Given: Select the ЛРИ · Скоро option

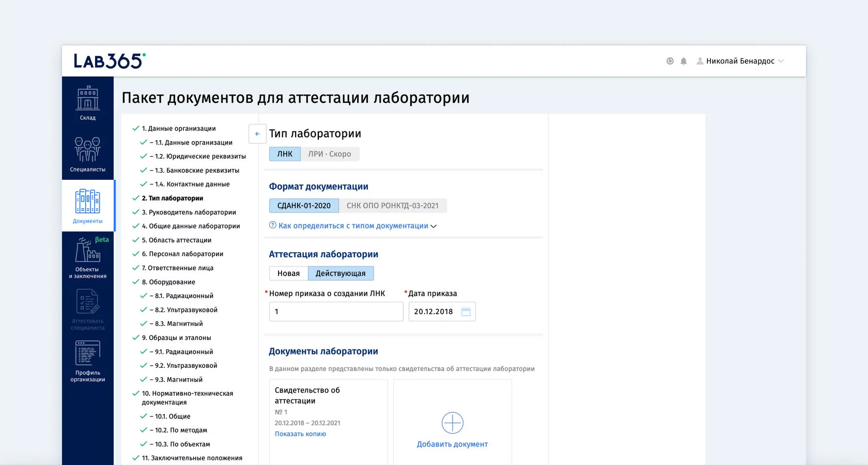Looking at the screenshot, I should [330, 154].
